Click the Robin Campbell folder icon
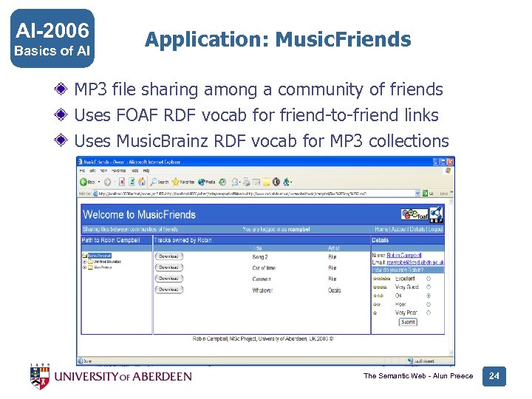 pos(84,256)
